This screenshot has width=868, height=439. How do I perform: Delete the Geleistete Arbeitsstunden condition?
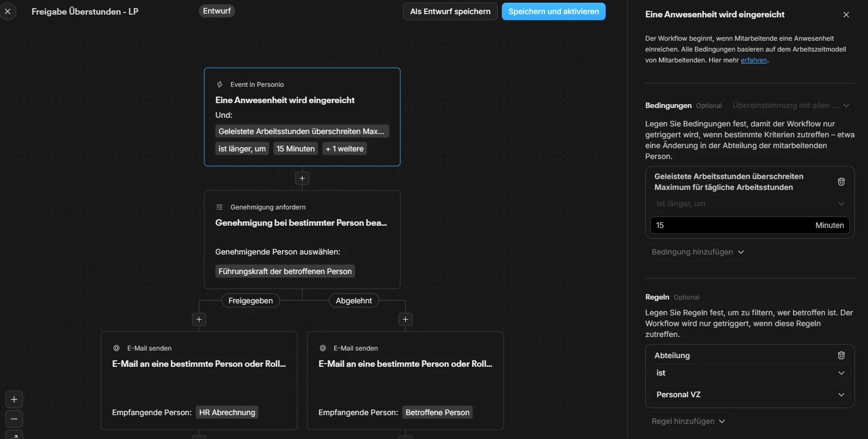pyautogui.click(x=841, y=182)
